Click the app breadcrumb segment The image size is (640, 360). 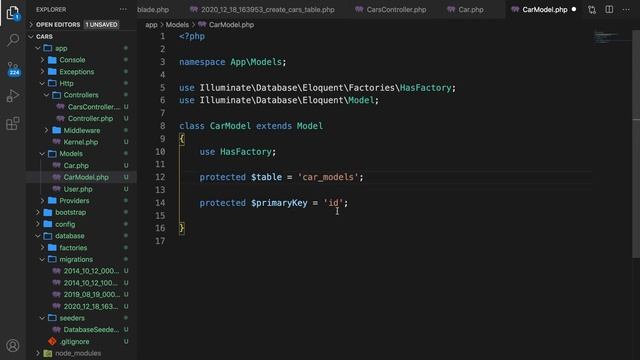pyautogui.click(x=151, y=25)
